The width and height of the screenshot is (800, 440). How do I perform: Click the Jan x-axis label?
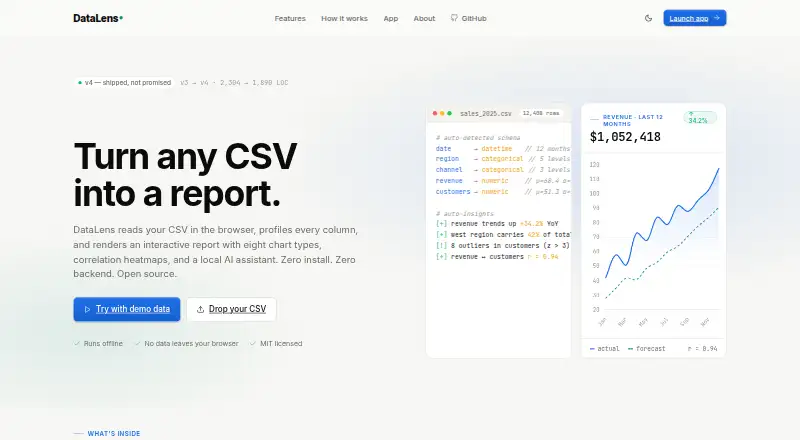603,322
